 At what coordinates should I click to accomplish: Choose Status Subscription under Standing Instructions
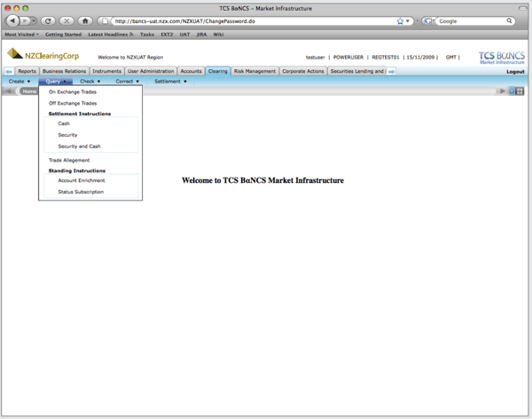pyautogui.click(x=81, y=192)
